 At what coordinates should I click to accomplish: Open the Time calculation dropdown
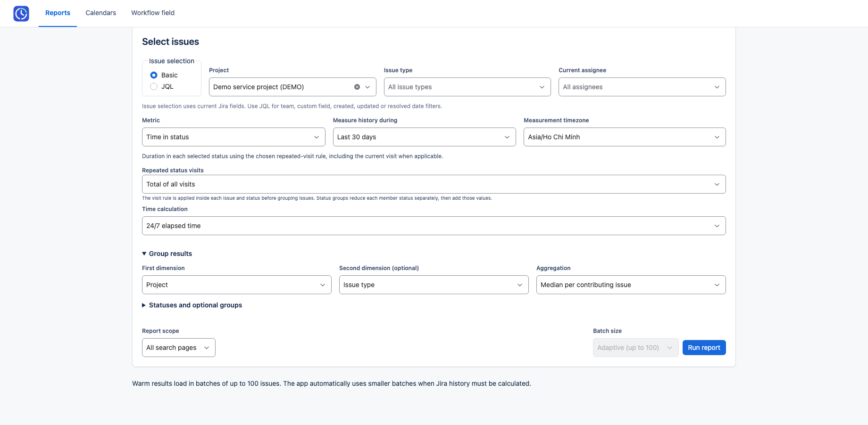(434, 226)
